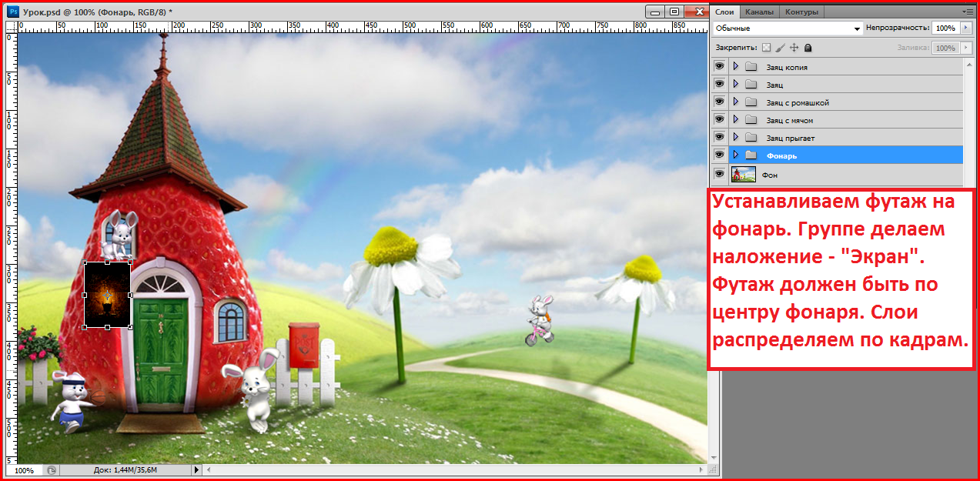This screenshot has width=980, height=481.
Task: Click right-middle transform handle of footage
Action: click(130, 295)
